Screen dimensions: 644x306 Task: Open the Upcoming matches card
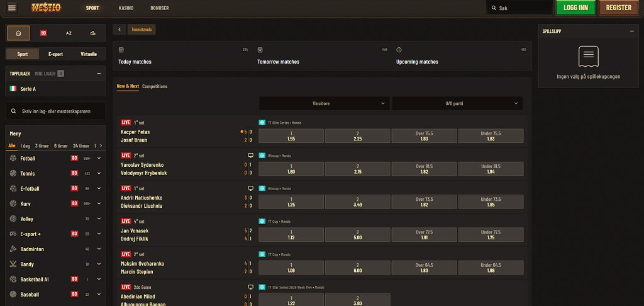(x=461, y=56)
